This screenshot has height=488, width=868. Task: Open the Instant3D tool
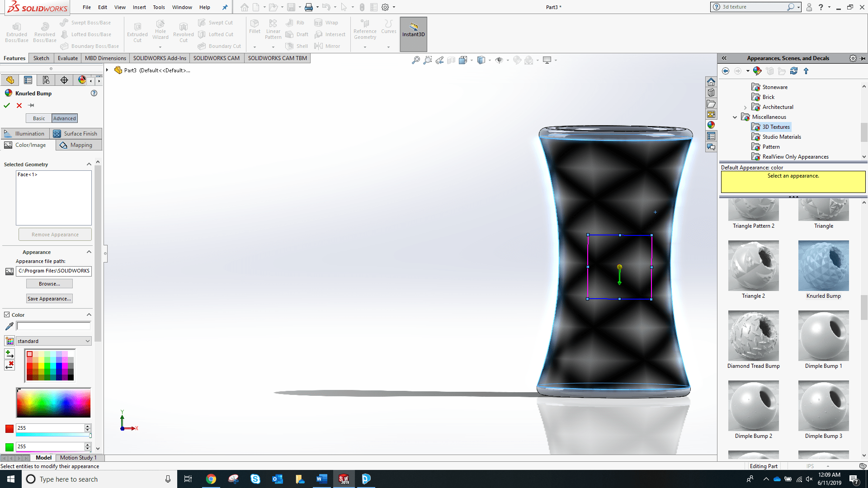pos(413,30)
